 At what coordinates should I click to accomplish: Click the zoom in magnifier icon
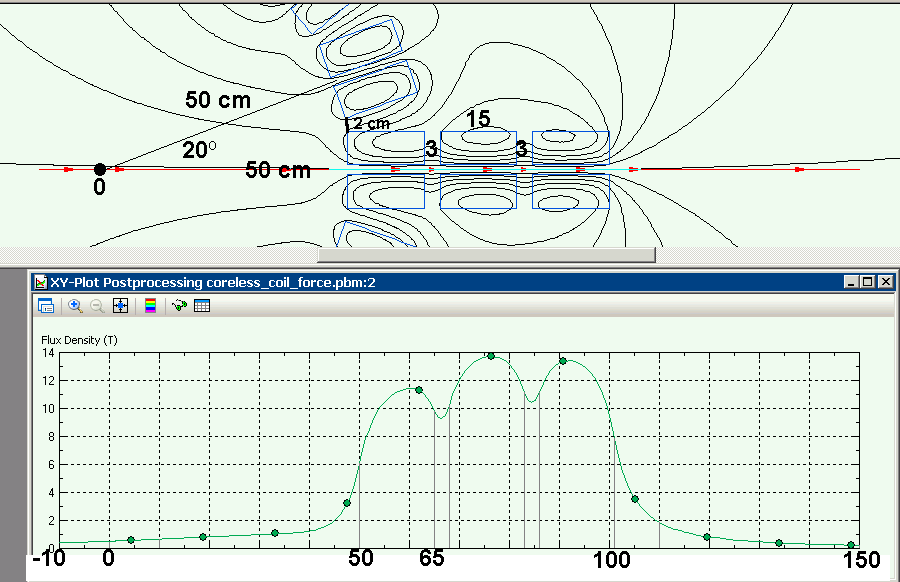tap(75, 306)
